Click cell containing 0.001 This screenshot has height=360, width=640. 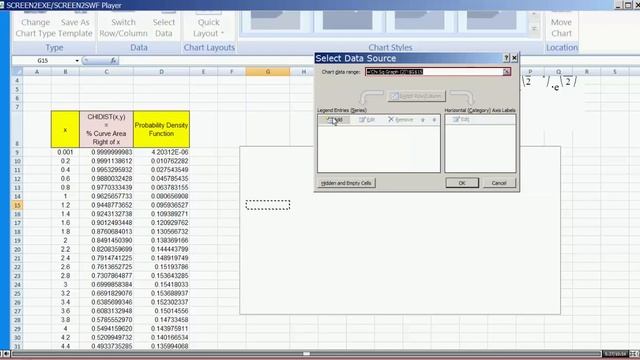pos(65,152)
